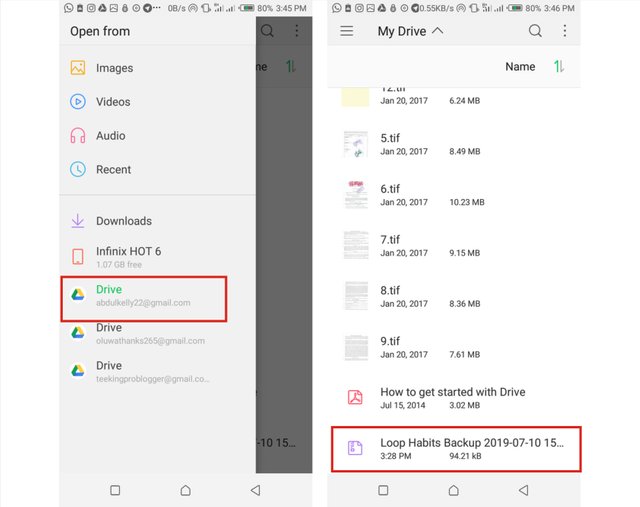Tap Instagram status icon on right phone

(x=359, y=8)
